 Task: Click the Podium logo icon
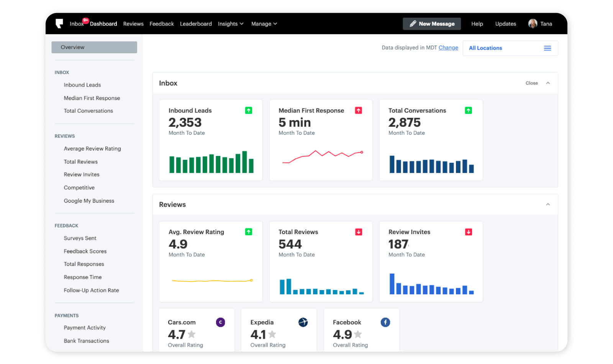tap(59, 23)
